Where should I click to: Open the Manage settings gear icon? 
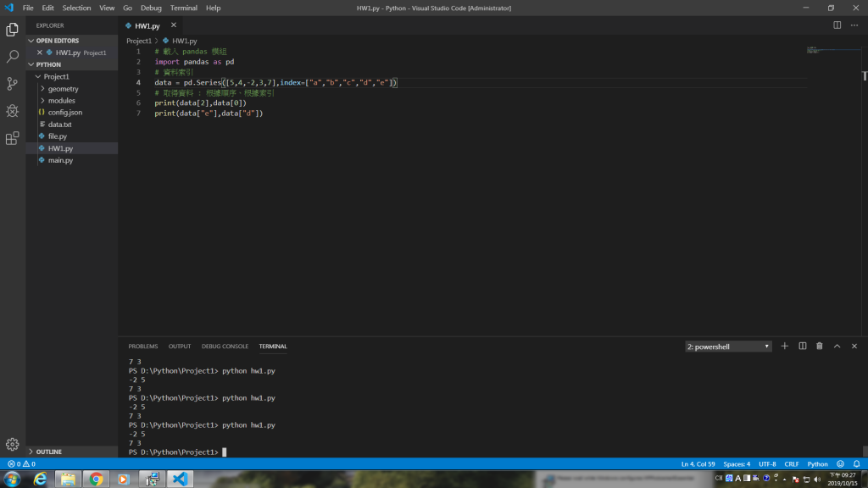point(12,444)
